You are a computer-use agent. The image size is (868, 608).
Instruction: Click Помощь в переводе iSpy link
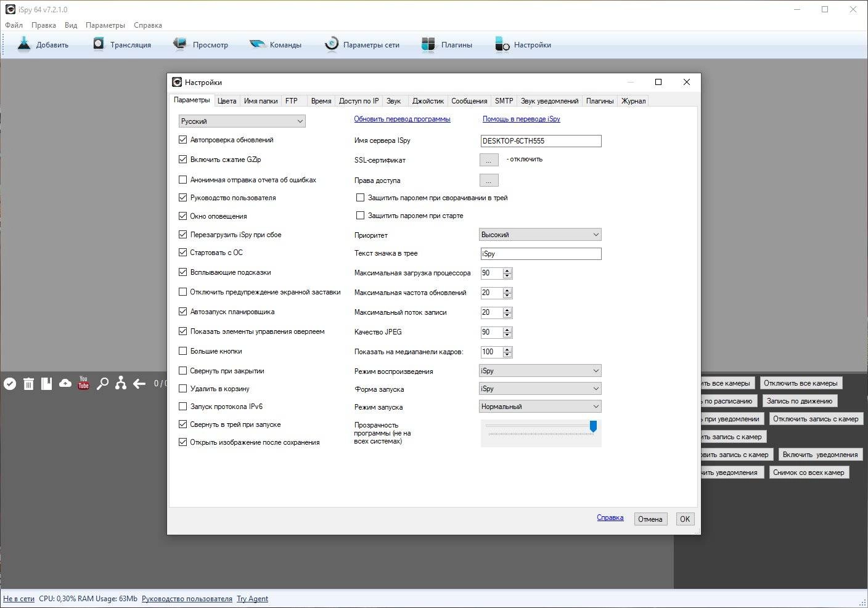[522, 119]
